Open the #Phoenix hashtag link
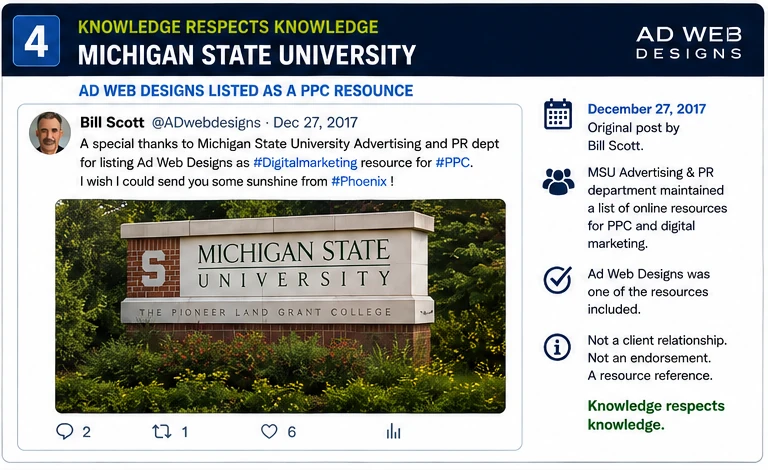This screenshot has width=768, height=470. [359, 182]
